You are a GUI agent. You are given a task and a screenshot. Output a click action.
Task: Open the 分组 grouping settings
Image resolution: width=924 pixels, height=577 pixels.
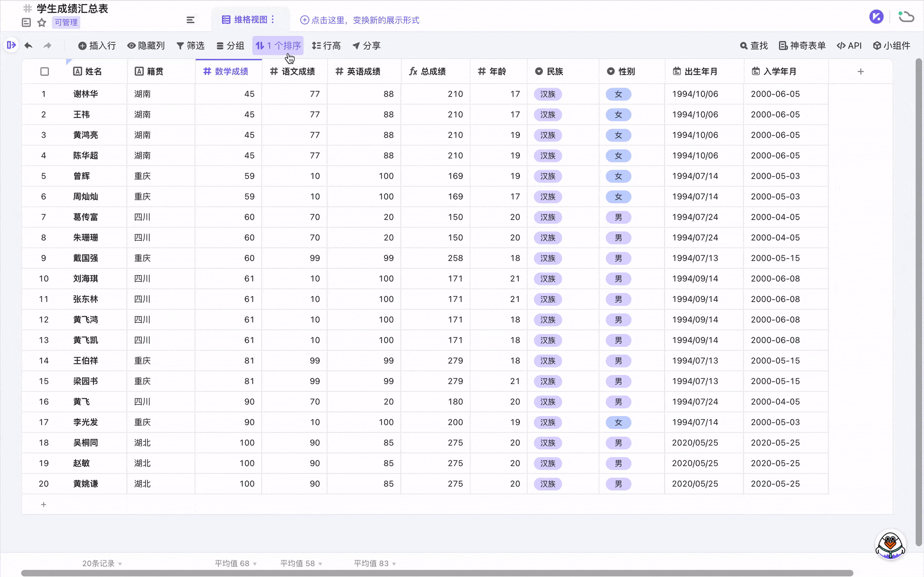point(230,46)
